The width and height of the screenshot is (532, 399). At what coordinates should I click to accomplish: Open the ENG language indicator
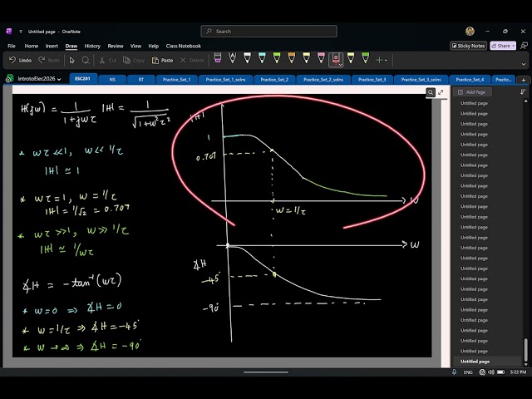coord(468,372)
